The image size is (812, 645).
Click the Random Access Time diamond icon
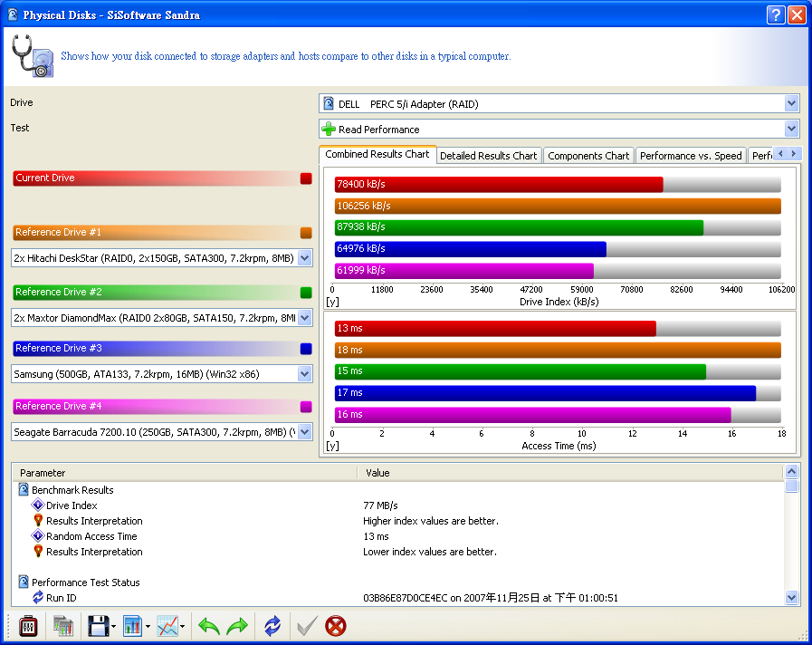38,535
